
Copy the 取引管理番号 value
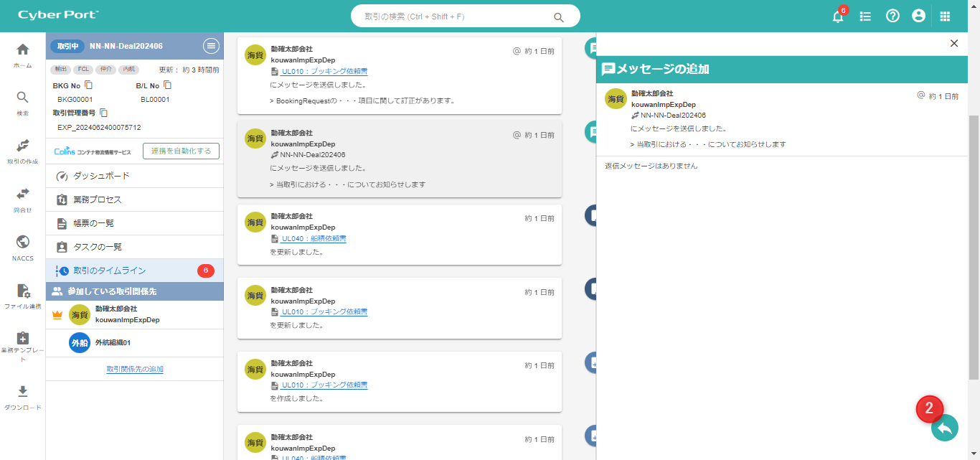[104, 113]
